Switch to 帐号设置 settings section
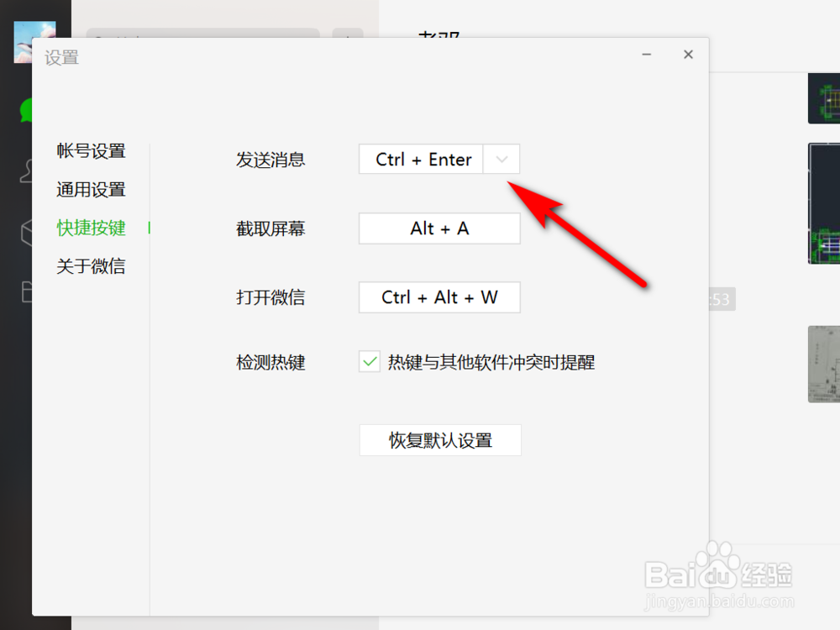This screenshot has width=840, height=630. pyautogui.click(x=89, y=151)
